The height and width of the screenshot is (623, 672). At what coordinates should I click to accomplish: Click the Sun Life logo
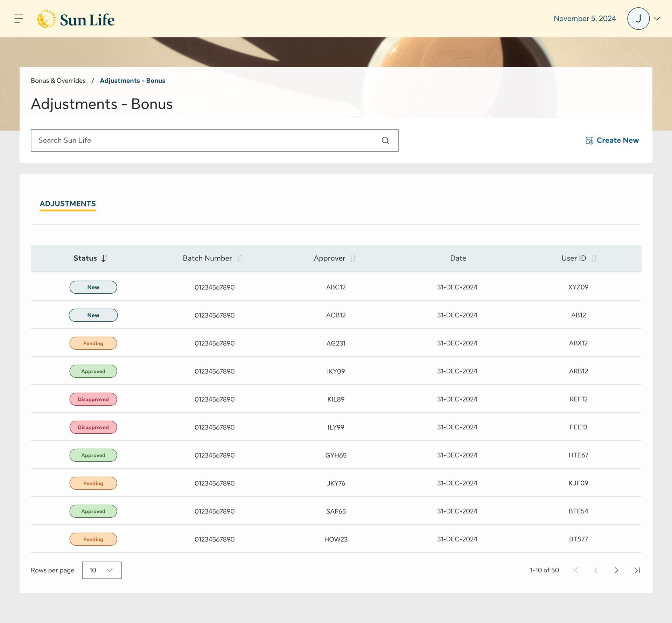(x=76, y=19)
